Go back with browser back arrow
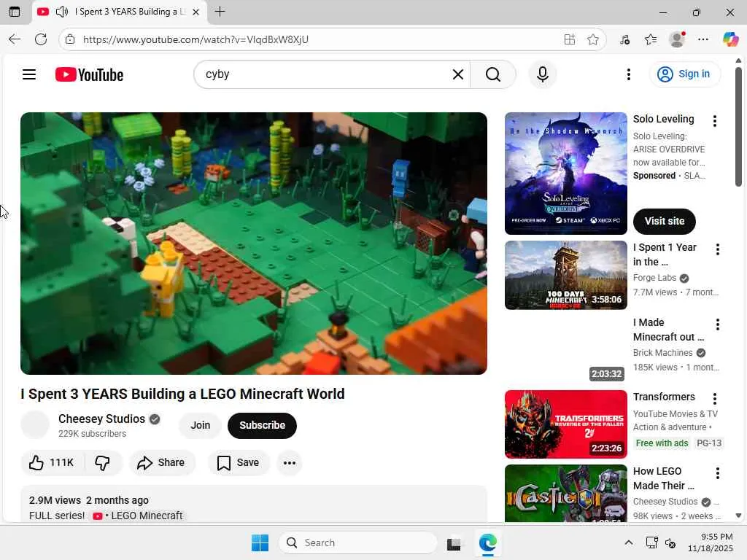The height and width of the screenshot is (560, 747). (15, 39)
